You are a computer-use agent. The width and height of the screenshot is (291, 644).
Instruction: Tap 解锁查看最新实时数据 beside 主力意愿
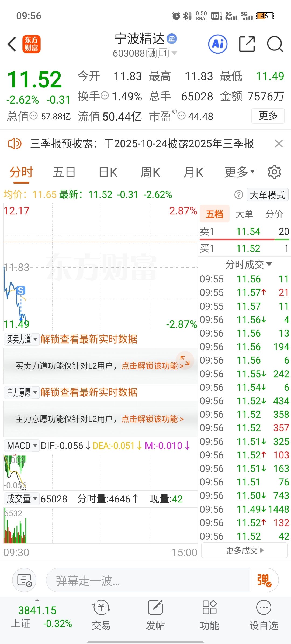click(89, 392)
